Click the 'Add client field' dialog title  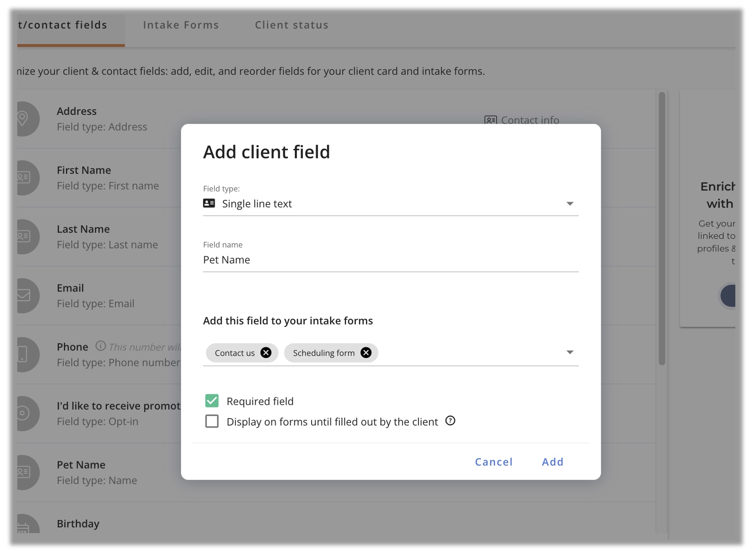click(x=266, y=152)
